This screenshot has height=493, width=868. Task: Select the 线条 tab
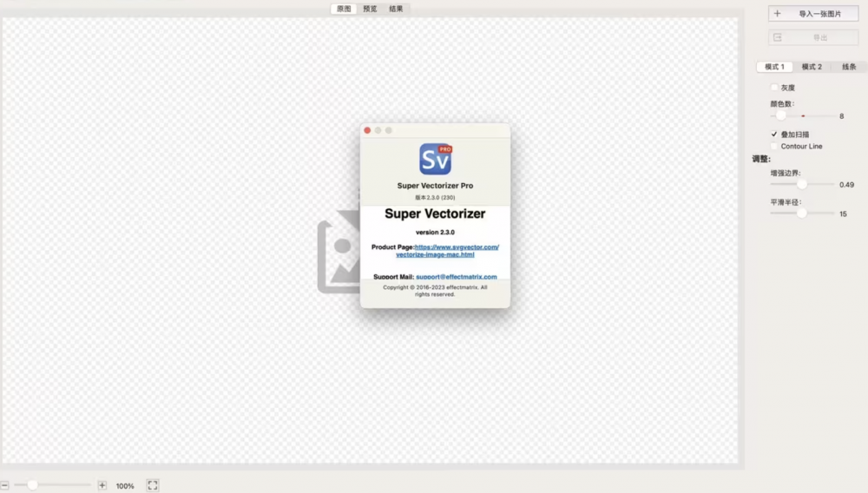849,66
